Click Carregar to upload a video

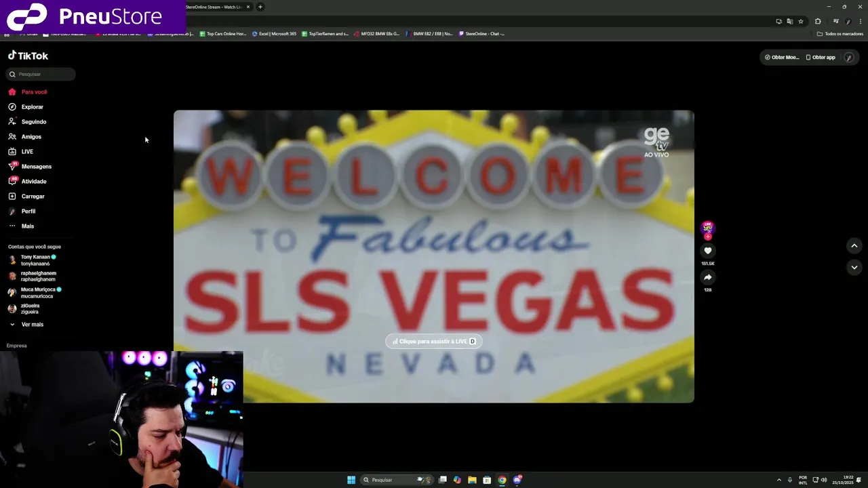26,197
